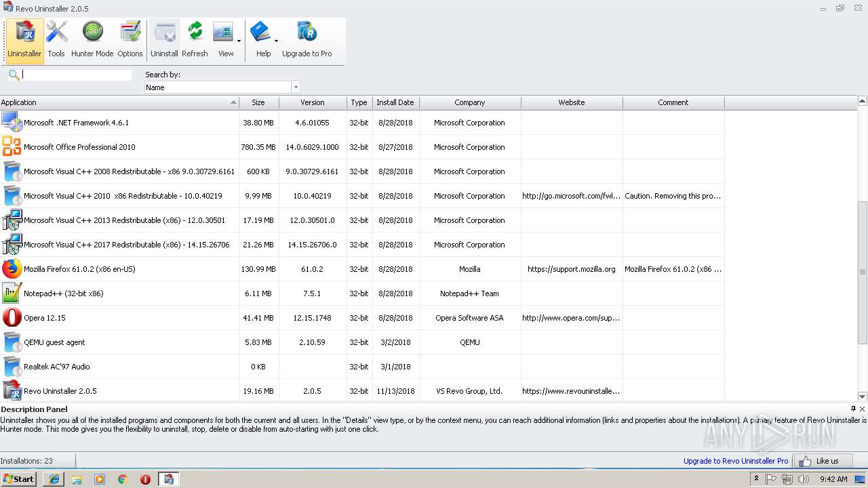Click the go.microsoft.com website cell

pos(572,196)
